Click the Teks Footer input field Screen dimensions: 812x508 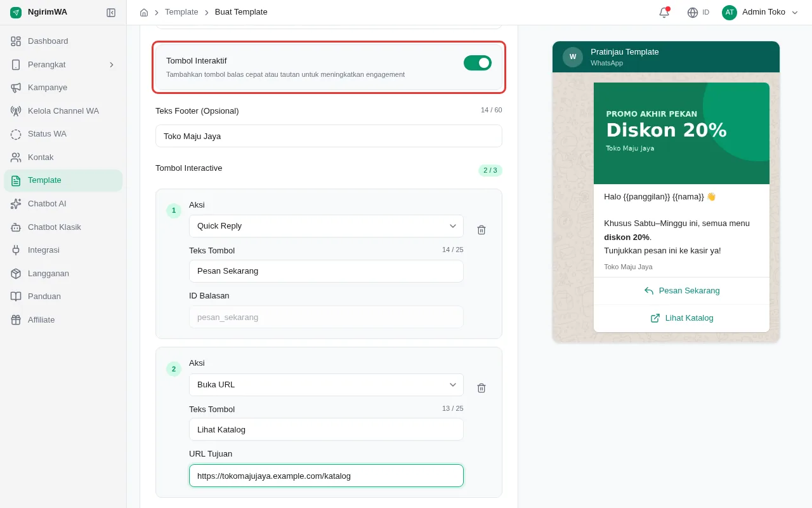pyautogui.click(x=329, y=136)
